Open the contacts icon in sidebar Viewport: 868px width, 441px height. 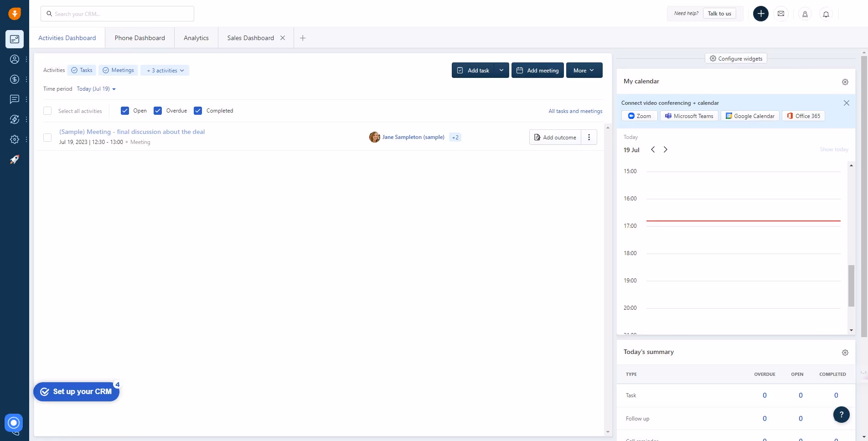pyautogui.click(x=15, y=59)
